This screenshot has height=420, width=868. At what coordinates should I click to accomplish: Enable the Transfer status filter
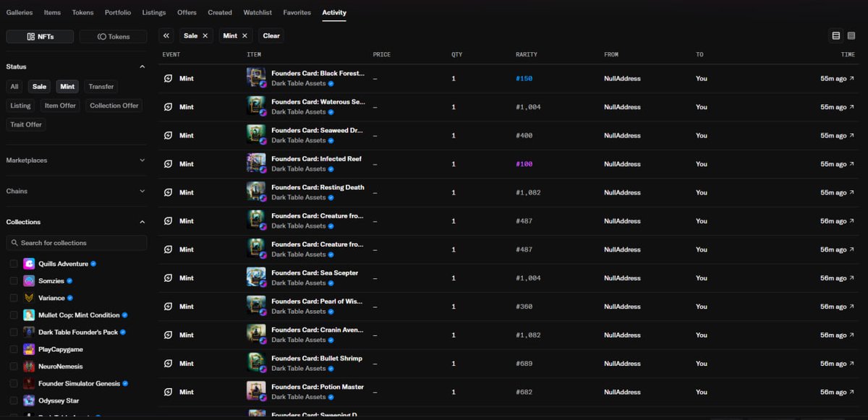[x=101, y=87]
